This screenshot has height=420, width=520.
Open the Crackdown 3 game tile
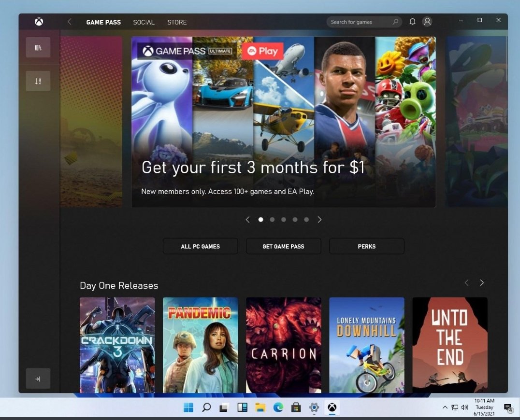click(x=117, y=345)
